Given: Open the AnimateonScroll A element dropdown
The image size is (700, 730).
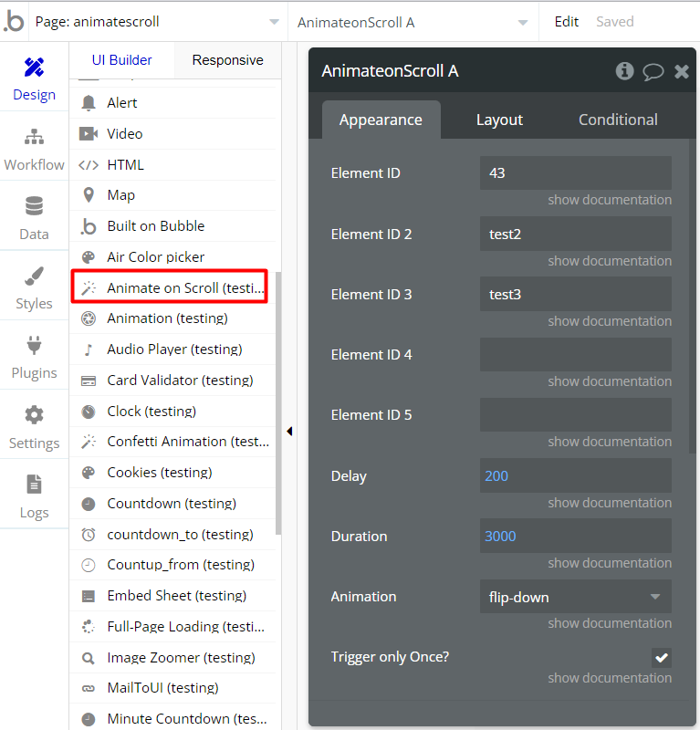Looking at the screenshot, I should [x=413, y=22].
